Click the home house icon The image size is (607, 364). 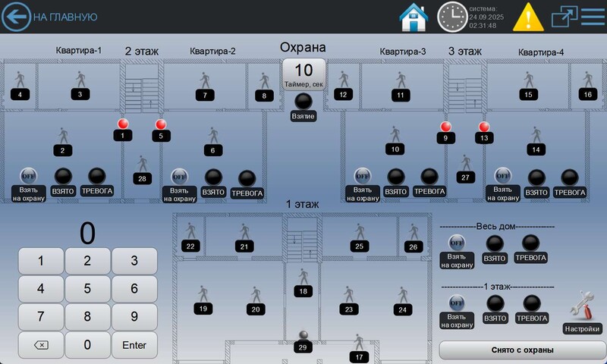click(x=414, y=17)
